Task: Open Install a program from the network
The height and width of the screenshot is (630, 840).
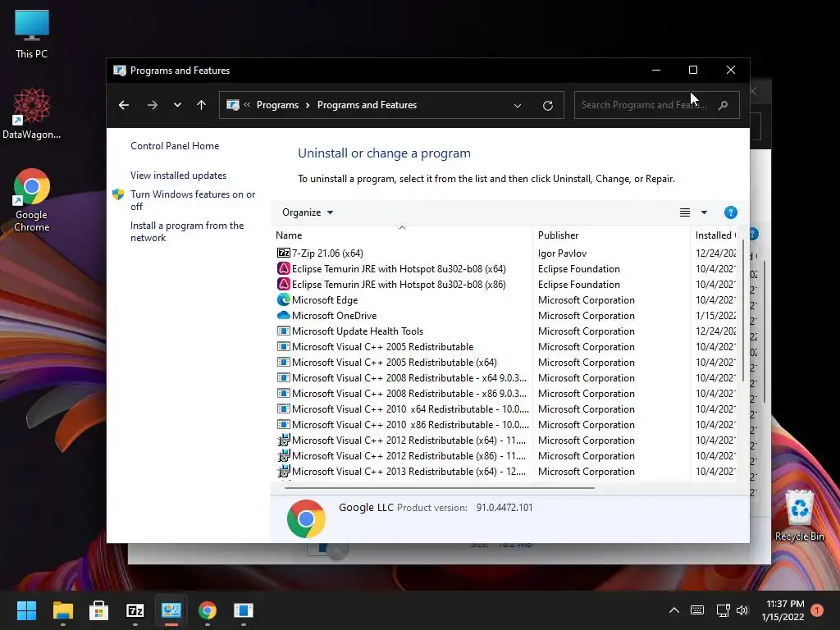Action: point(187,231)
